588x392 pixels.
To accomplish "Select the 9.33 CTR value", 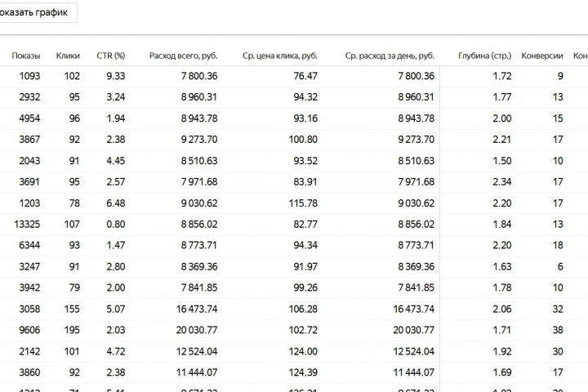I will (116, 76).
